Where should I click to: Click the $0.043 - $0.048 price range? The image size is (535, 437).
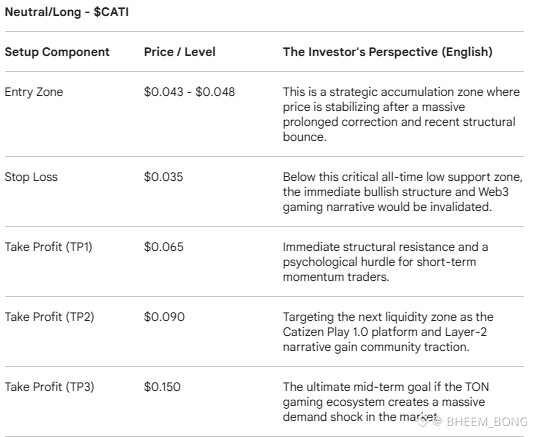(x=189, y=92)
